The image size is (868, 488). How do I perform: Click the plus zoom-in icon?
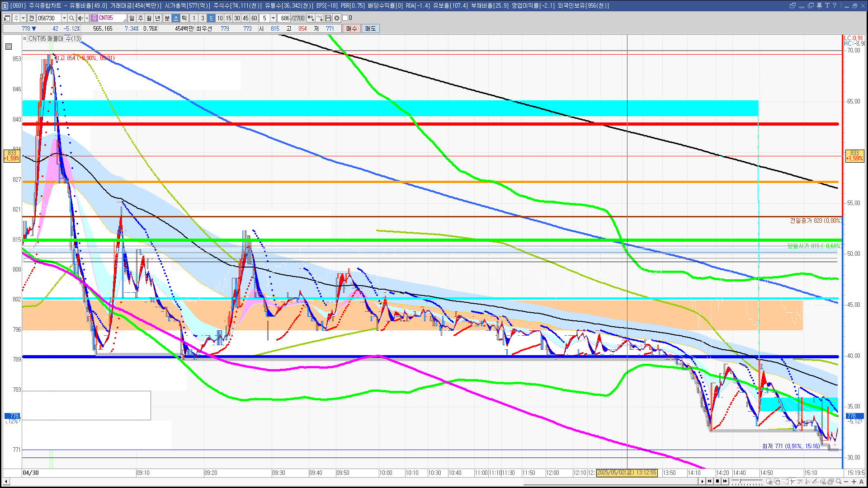click(x=854, y=482)
